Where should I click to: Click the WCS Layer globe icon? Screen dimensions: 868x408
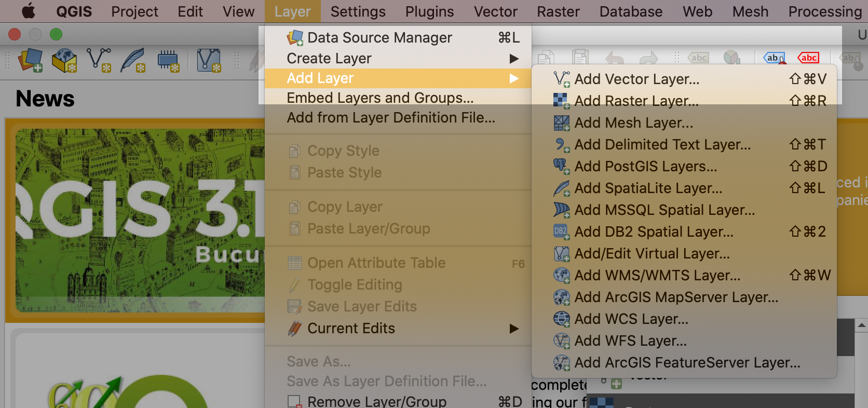point(562,319)
